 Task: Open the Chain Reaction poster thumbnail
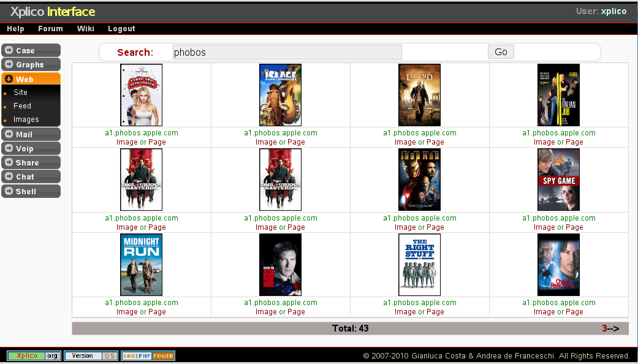coord(559,265)
